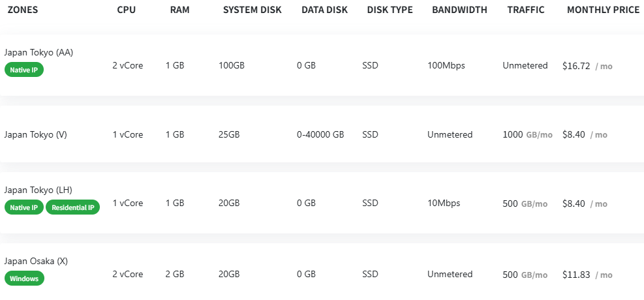Image resolution: width=644 pixels, height=300 pixels.
Task: Select the SYSTEM DISK column header
Action: (x=252, y=10)
